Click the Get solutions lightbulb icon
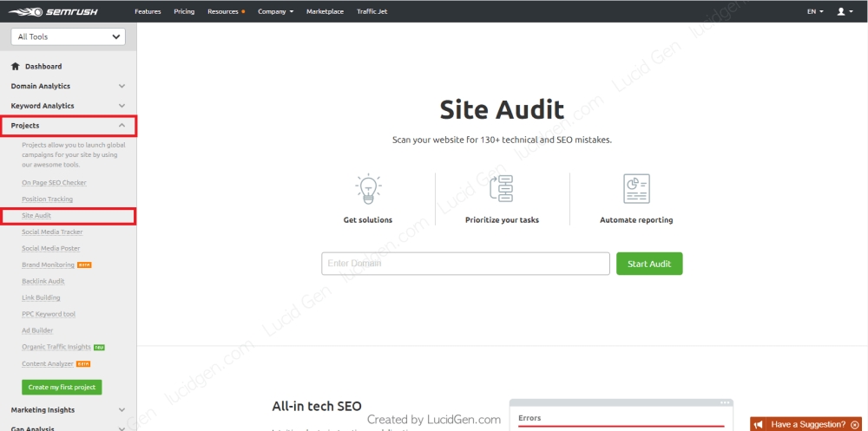868x431 pixels. pos(368,188)
